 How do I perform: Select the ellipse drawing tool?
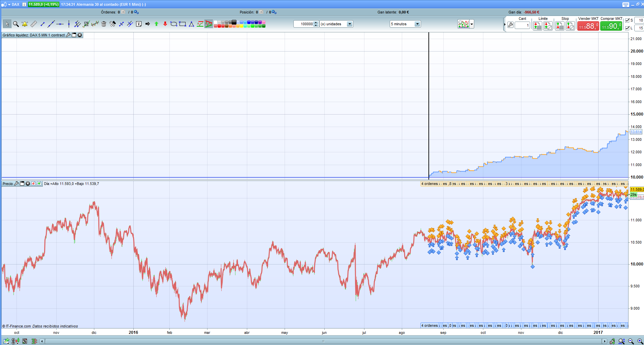coord(174,24)
